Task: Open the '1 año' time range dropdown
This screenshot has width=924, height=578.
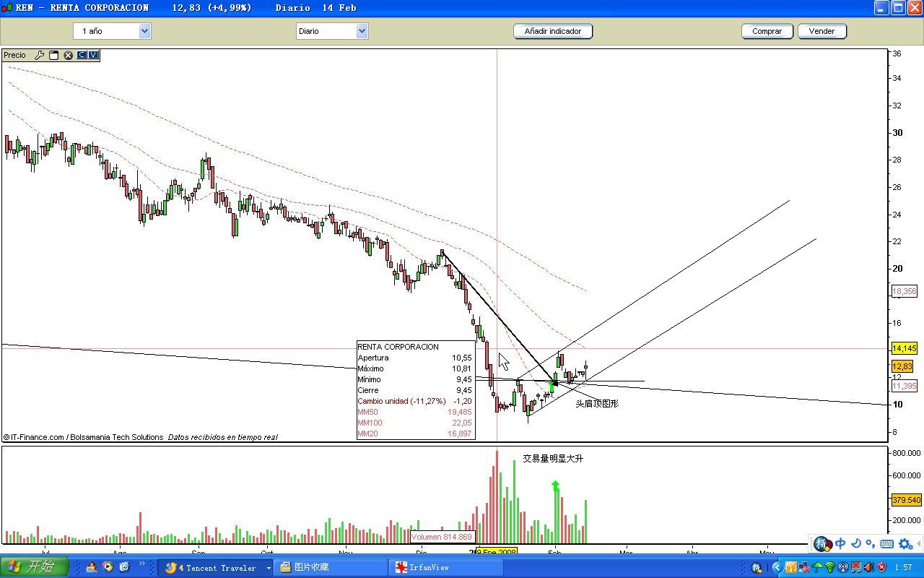Action: 144,31
